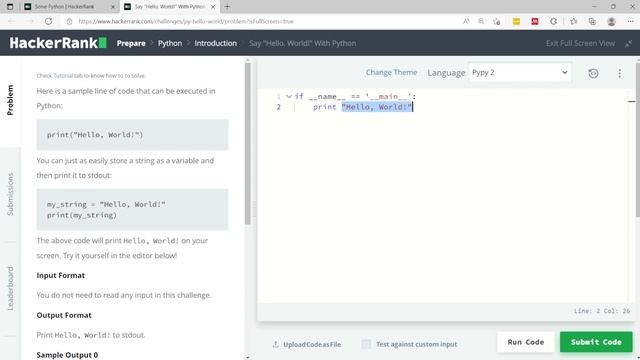Click the HackerRank logo

click(x=58, y=43)
